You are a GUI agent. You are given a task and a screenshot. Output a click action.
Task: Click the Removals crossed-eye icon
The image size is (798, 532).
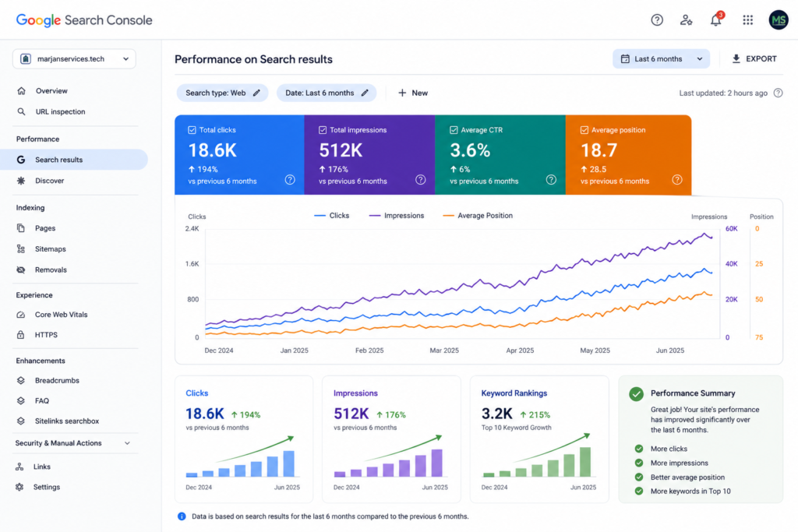pyautogui.click(x=21, y=270)
